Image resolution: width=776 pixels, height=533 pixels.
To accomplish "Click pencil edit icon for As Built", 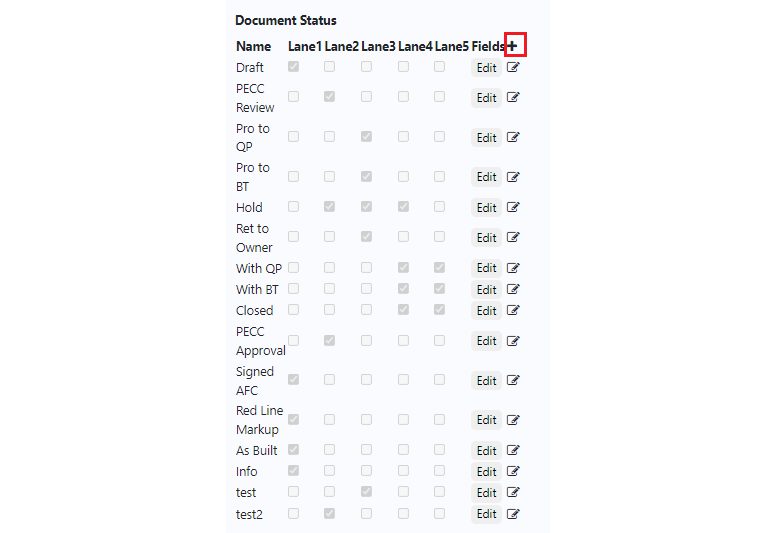I will tap(513, 450).
